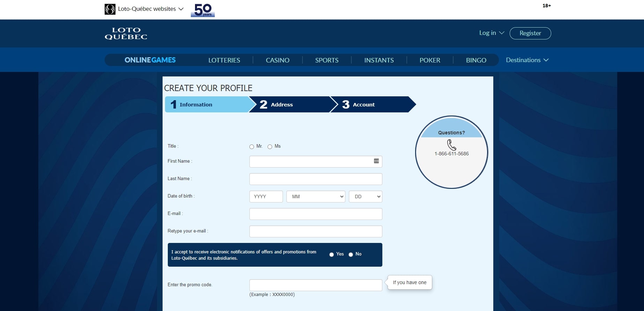Click the YYYY birth year field
Screen dimensions: 644x311
coord(266,197)
